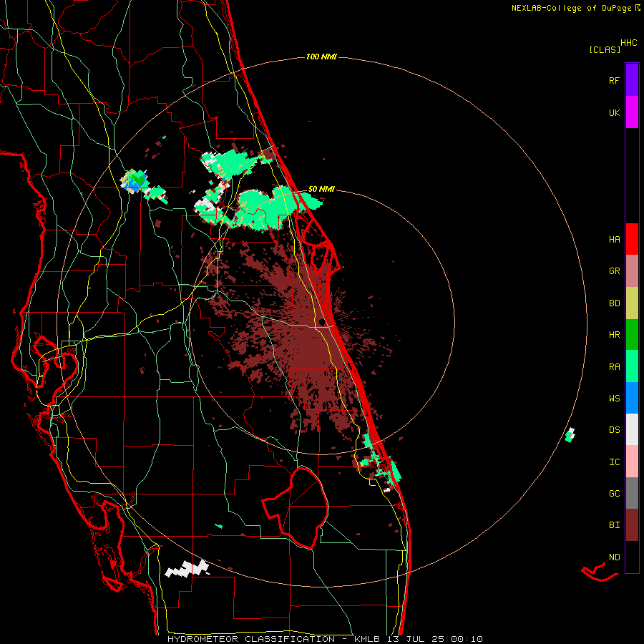Click the blue wet snow storm cell

[136, 181]
